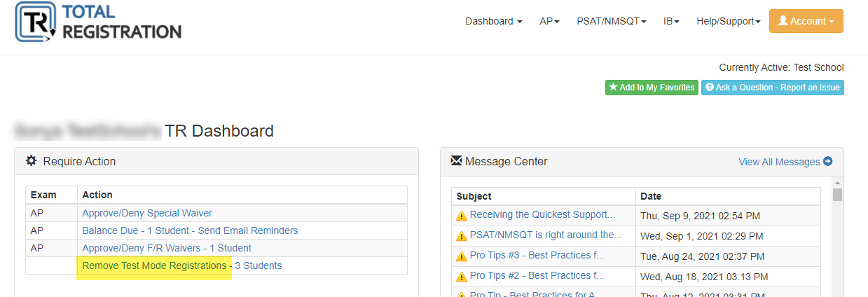The image size is (868, 297).
Task: Click warning icon beside Receiving the Quickest Support
Action: pyautogui.click(x=461, y=216)
